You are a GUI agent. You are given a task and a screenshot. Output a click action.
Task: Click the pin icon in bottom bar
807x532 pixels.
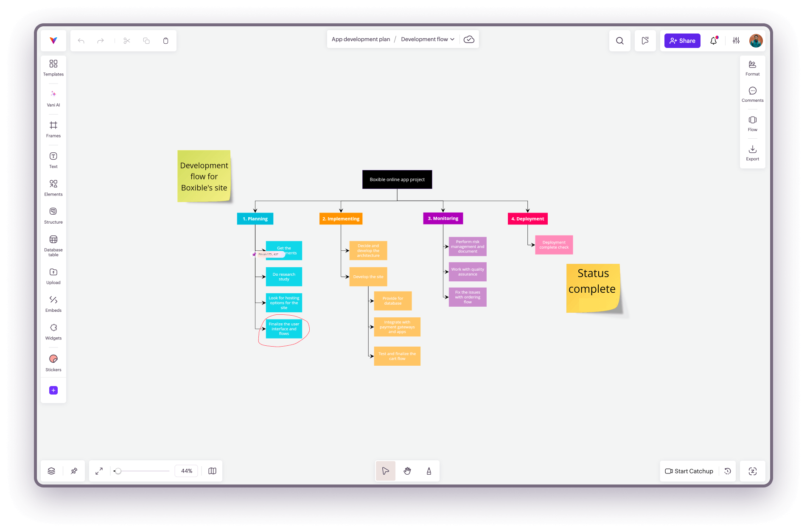click(74, 471)
